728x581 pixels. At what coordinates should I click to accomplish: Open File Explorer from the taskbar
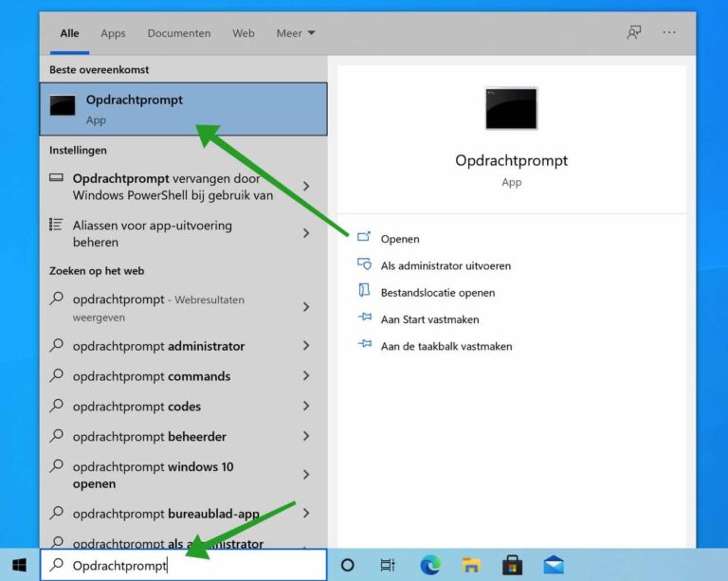point(471,565)
